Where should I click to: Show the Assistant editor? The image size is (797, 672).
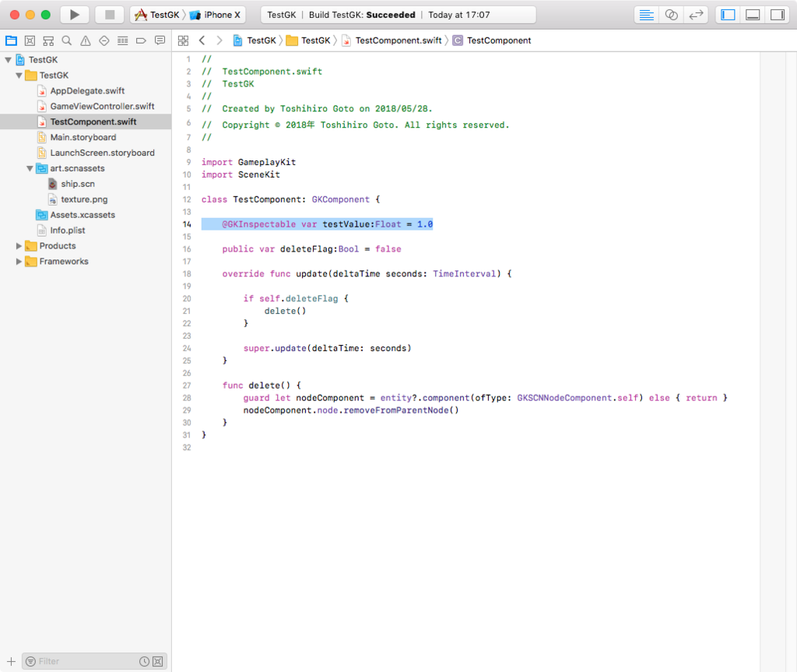pyautogui.click(x=672, y=15)
